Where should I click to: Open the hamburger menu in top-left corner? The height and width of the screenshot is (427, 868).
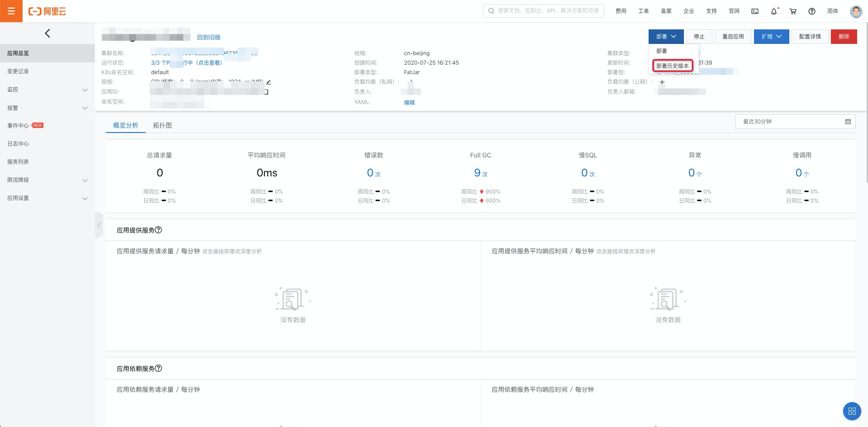[x=11, y=11]
